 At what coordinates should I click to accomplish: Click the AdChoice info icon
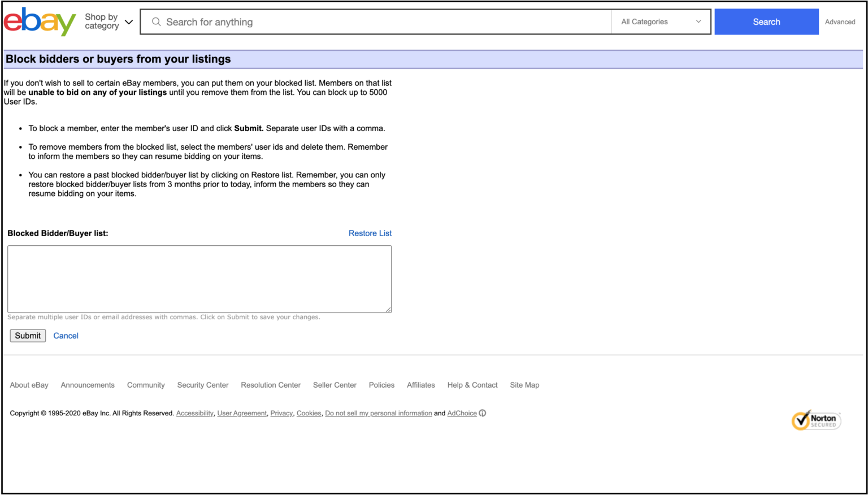483,413
